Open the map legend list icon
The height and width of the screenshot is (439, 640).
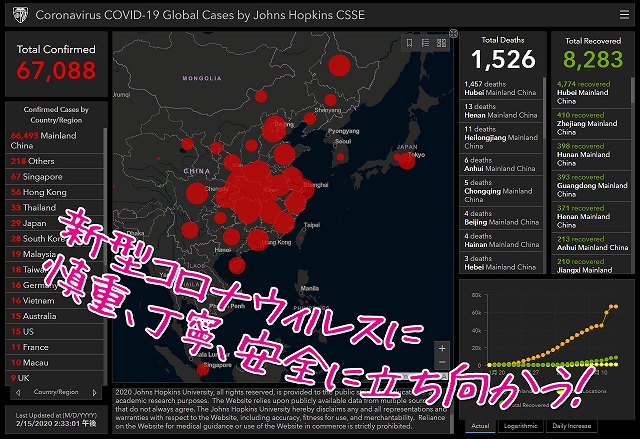[x=425, y=42]
